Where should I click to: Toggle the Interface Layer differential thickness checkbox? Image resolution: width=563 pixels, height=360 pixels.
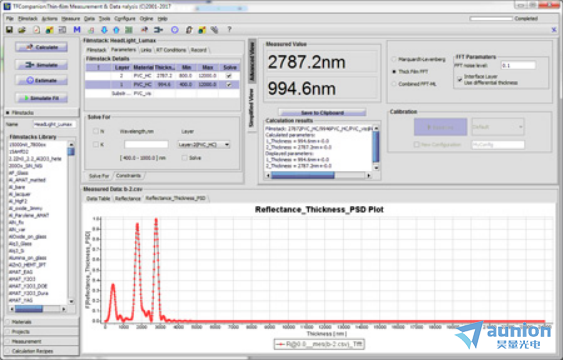(460, 79)
